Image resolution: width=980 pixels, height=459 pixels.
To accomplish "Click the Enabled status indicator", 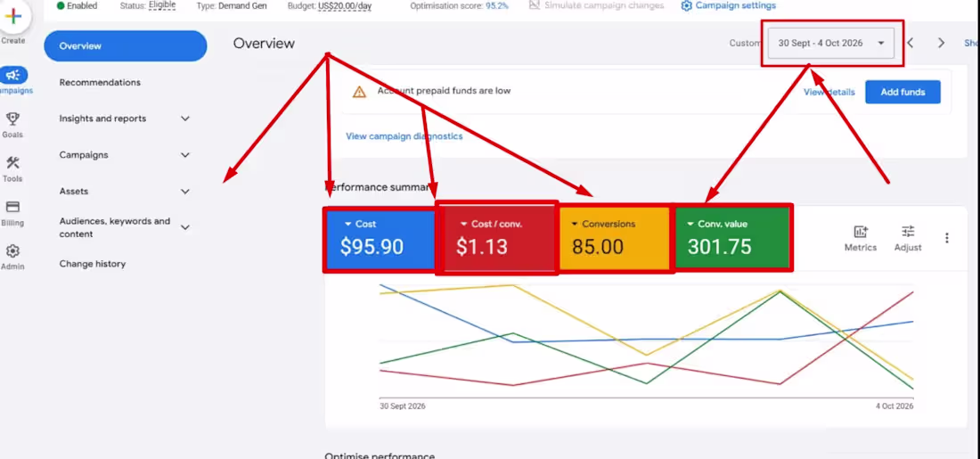I will (77, 5).
